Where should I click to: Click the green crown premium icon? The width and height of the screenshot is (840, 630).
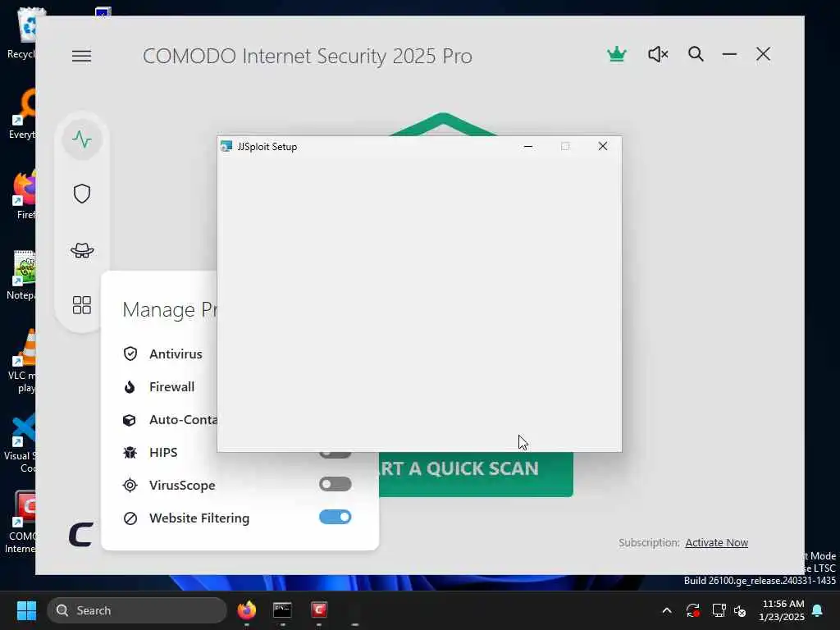click(x=617, y=54)
